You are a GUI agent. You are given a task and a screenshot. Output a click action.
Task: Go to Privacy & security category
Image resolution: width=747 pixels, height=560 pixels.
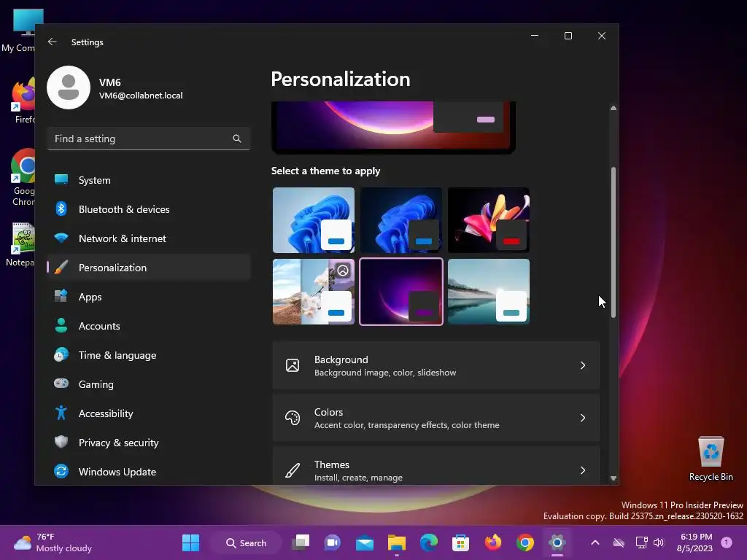tap(149, 443)
